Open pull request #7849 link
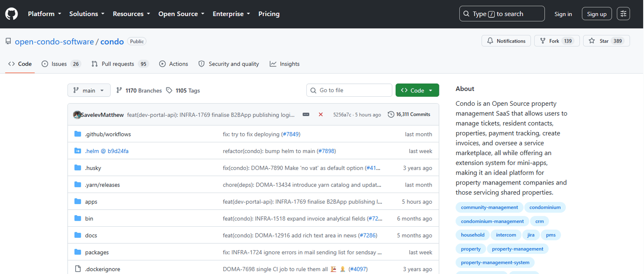The image size is (644, 274). [x=291, y=134]
